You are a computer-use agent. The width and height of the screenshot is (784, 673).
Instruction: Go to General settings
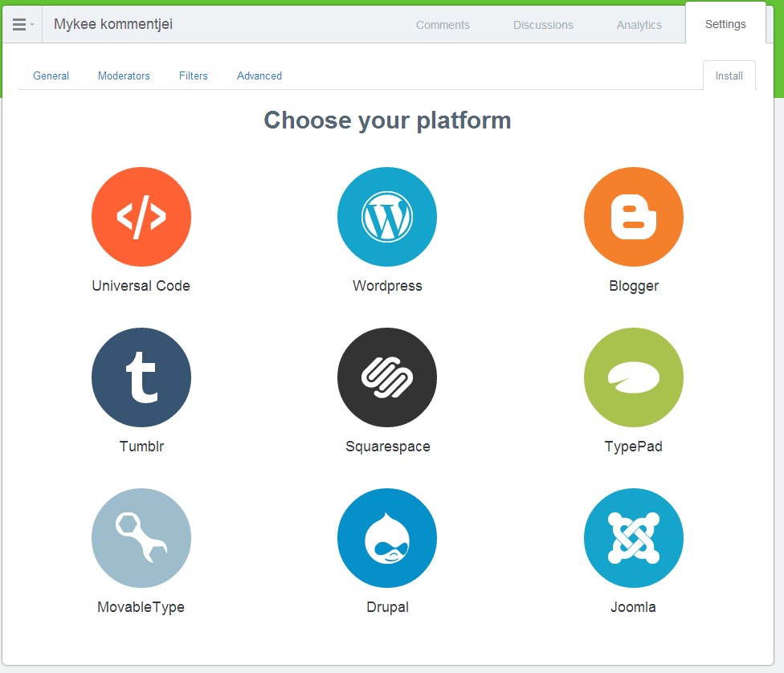coord(51,75)
